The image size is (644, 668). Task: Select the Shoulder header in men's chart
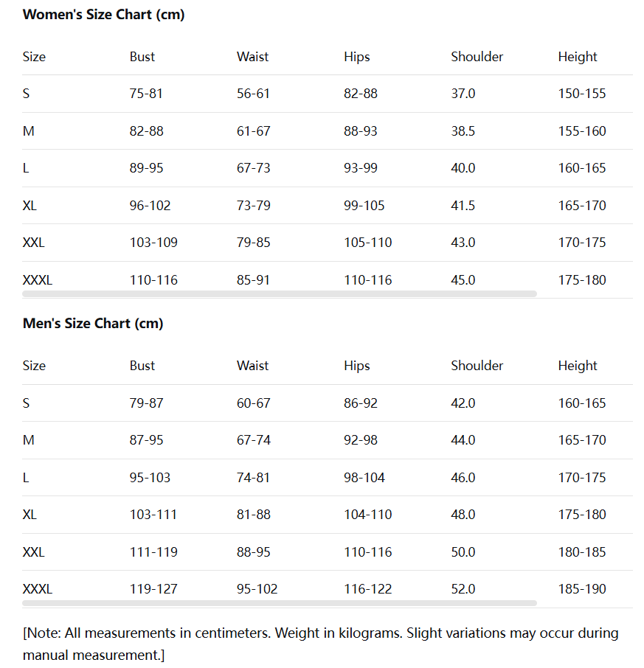(x=477, y=366)
